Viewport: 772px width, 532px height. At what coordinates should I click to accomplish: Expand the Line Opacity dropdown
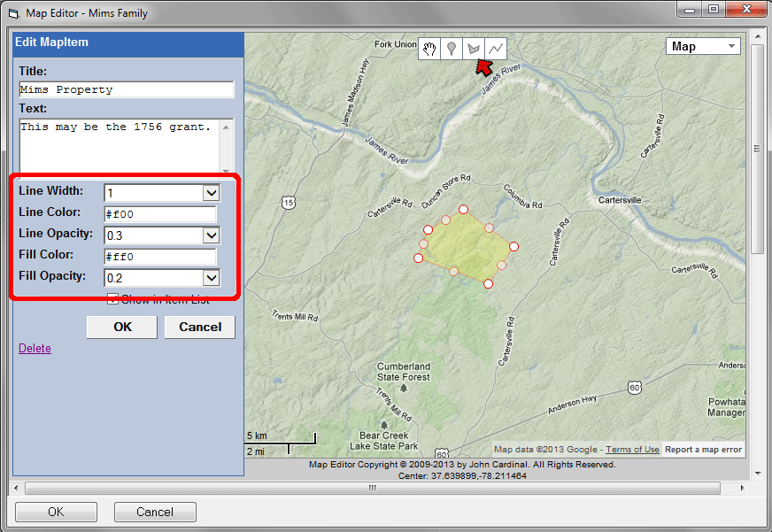[211, 235]
